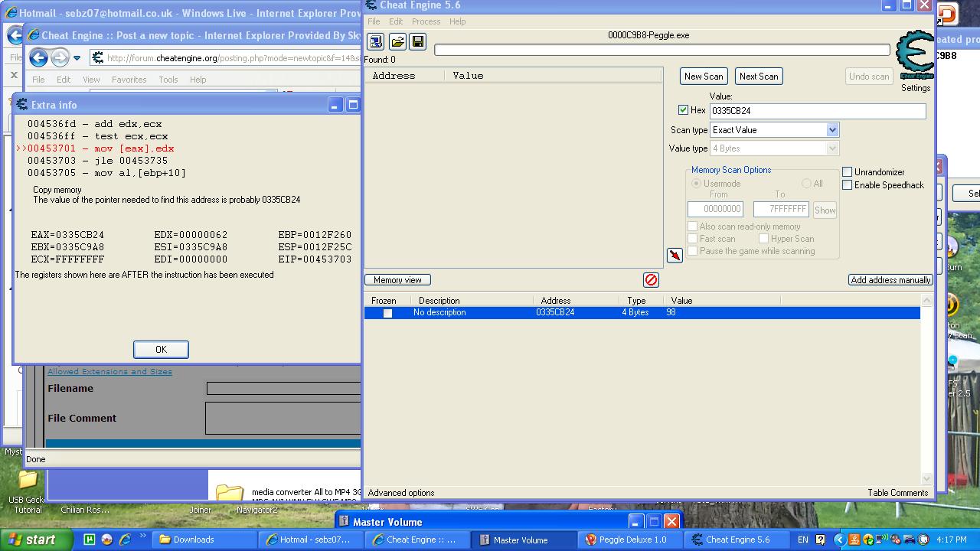Click the scan progress bar in Cheat Engine

(x=662, y=50)
